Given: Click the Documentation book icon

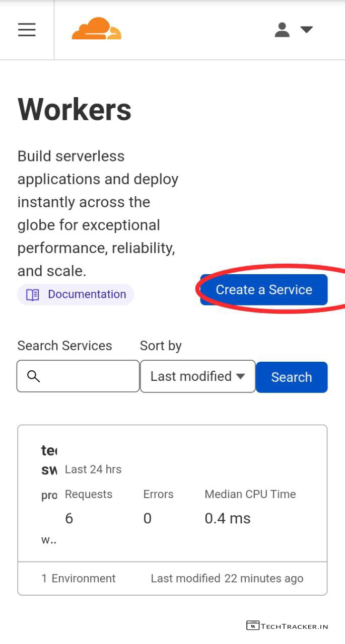Looking at the screenshot, I should point(32,295).
